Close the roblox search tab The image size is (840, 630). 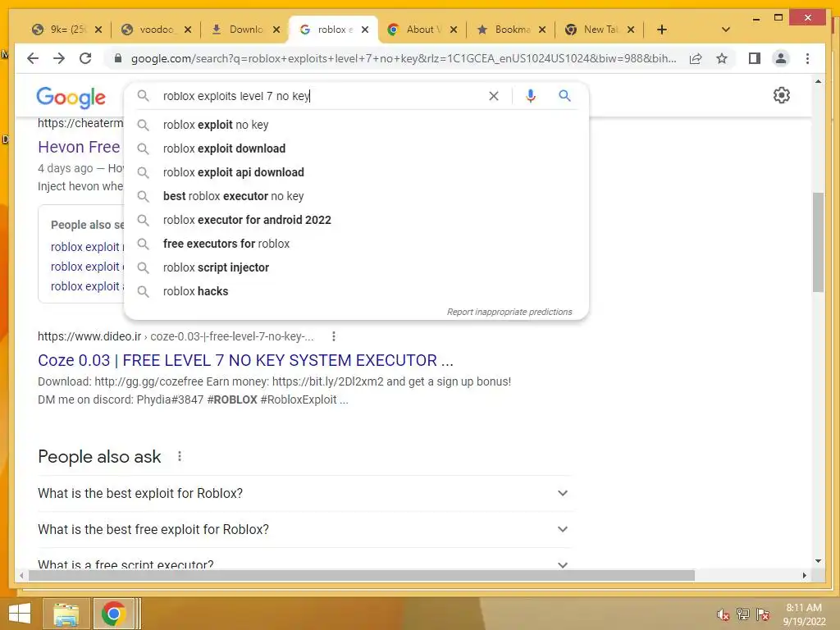365,30
